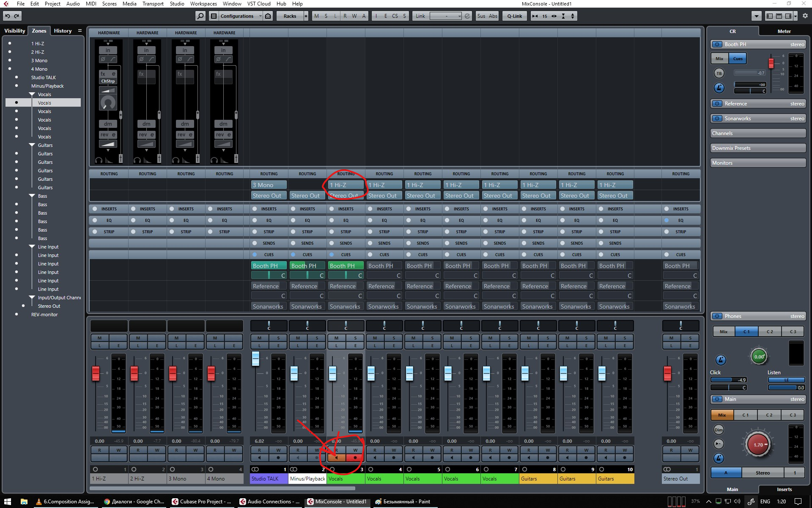This screenshot has width=812, height=508.
Task: Toggle visibility dot for Studio TALK channel
Action: [16, 77]
